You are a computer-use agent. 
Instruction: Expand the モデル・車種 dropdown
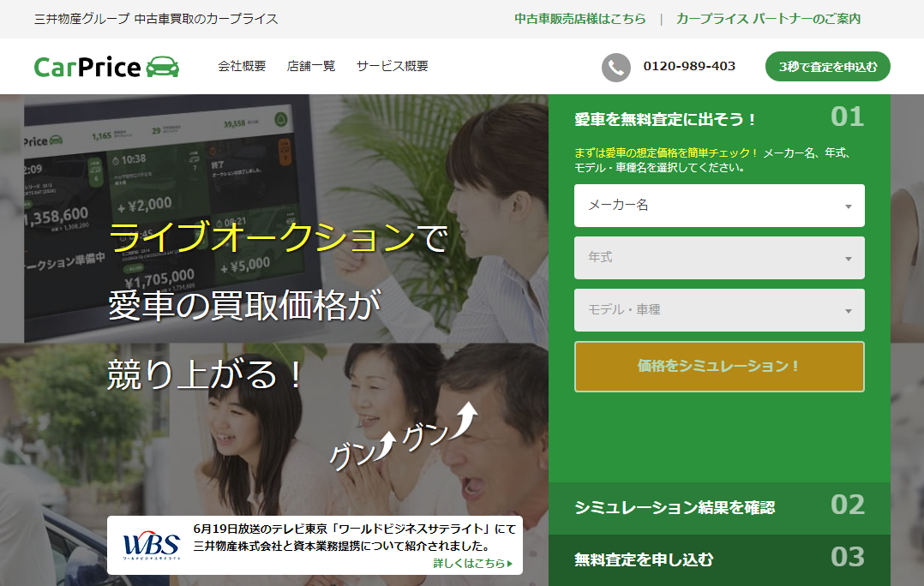(718, 310)
